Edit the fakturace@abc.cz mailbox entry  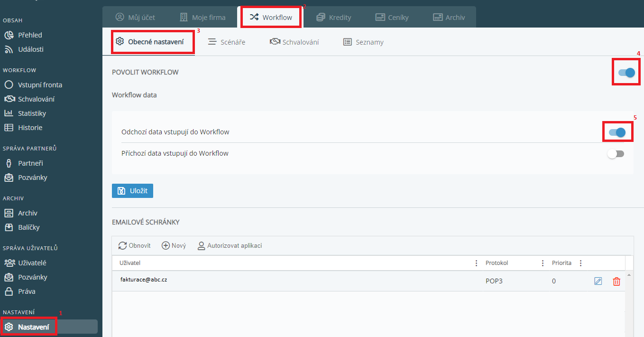tap(598, 281)
